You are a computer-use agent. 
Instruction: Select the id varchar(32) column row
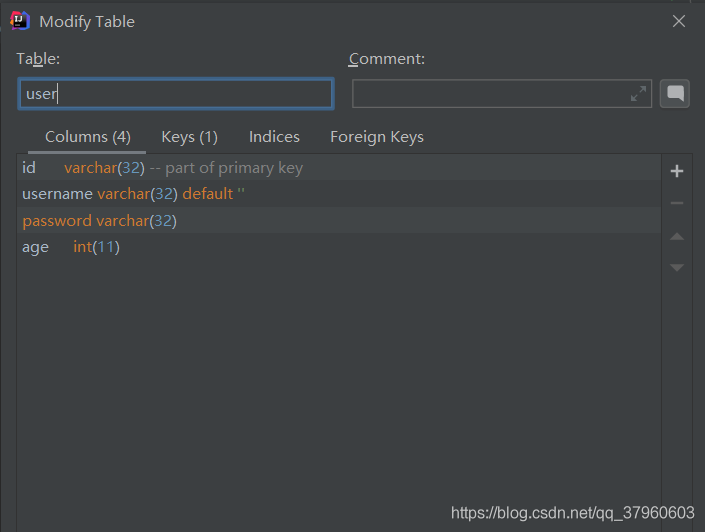[162, 168]
